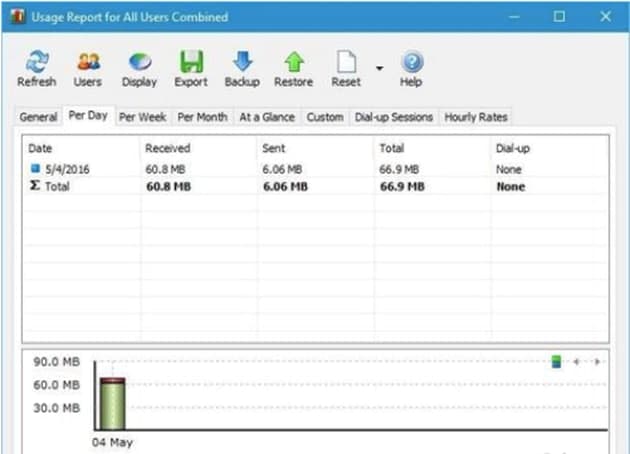Switch to the General tab
The height and width of the screenshot is (454, 630).
(38, 117)
